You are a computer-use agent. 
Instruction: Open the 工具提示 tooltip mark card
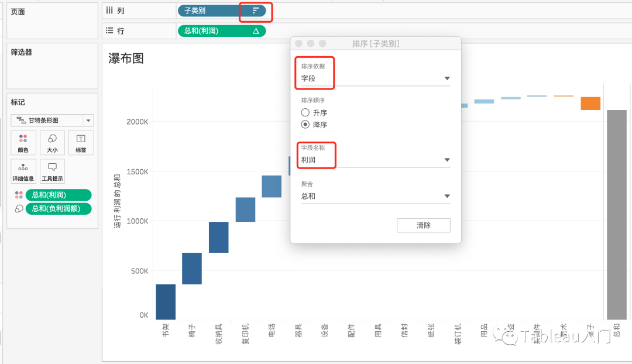pyautogui.click(x=53, y=171)
